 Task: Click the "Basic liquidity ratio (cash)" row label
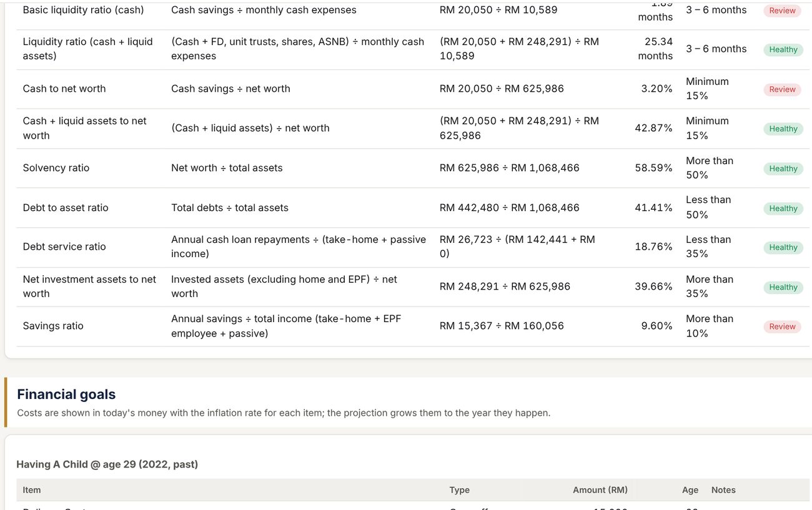83,10
